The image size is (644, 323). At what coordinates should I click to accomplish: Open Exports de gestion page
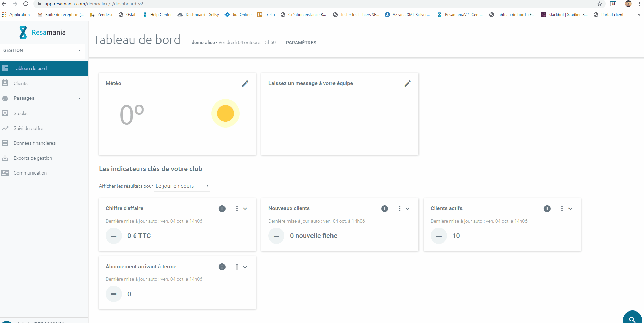tap(44, 158)
